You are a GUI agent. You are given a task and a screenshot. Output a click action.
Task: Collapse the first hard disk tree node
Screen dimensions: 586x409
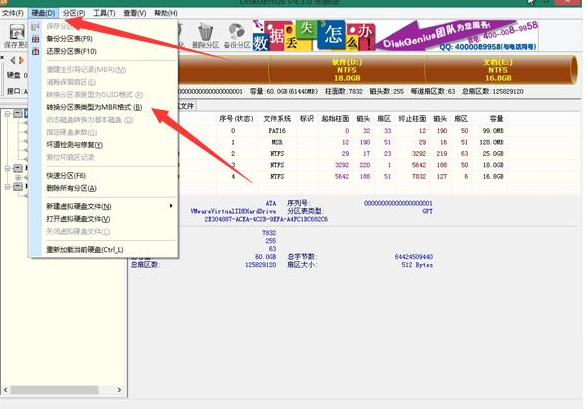click(x=7, y=114)
